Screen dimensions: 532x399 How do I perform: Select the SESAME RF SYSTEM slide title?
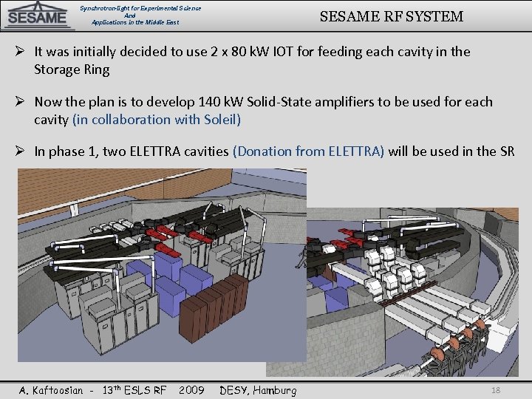[392, 16]
